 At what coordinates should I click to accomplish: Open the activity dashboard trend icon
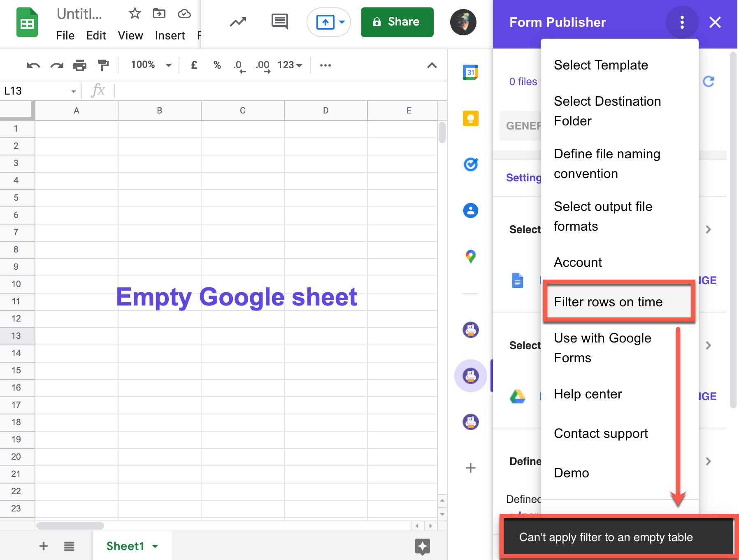238,22
